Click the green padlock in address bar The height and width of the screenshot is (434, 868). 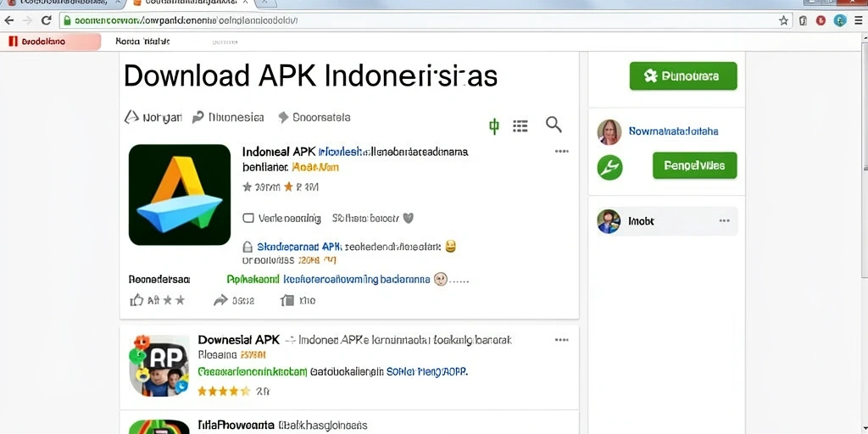(x=67, y=20)
